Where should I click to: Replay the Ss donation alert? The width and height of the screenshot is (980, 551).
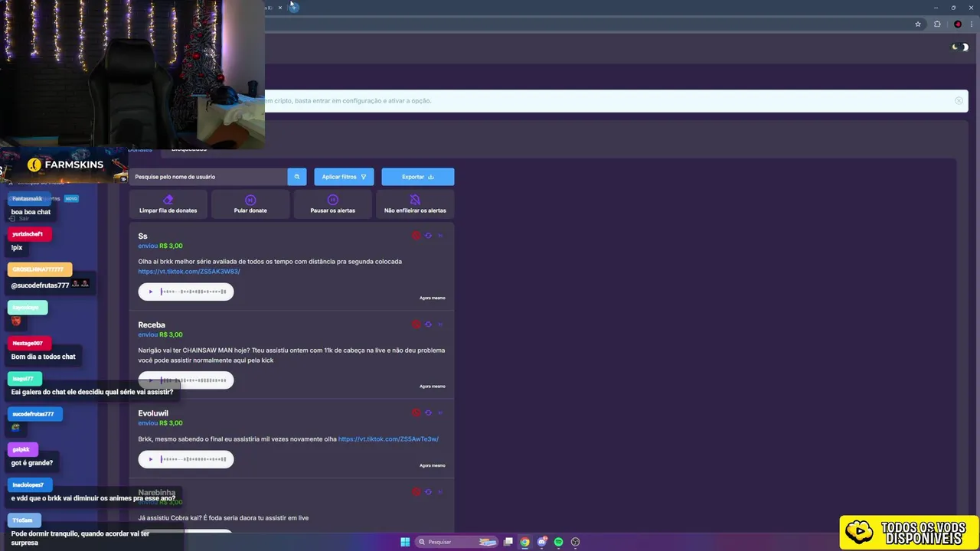click(x=428, y=236)
